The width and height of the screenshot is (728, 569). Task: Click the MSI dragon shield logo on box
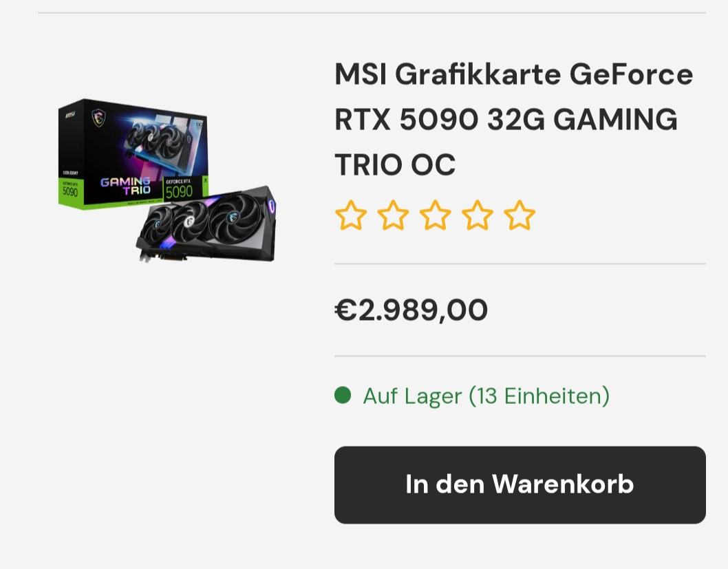(98, 118)
